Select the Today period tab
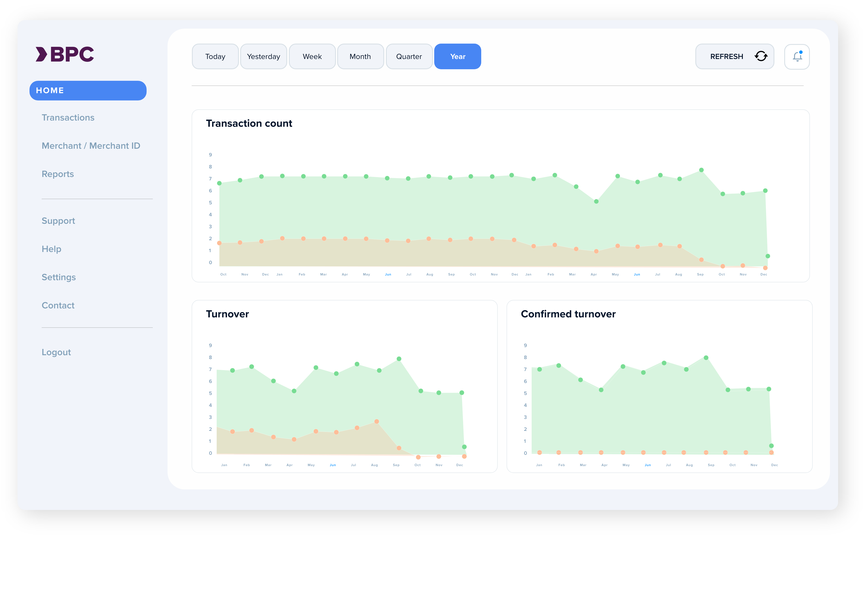The image size is (868, 589). tap(215, 57)
